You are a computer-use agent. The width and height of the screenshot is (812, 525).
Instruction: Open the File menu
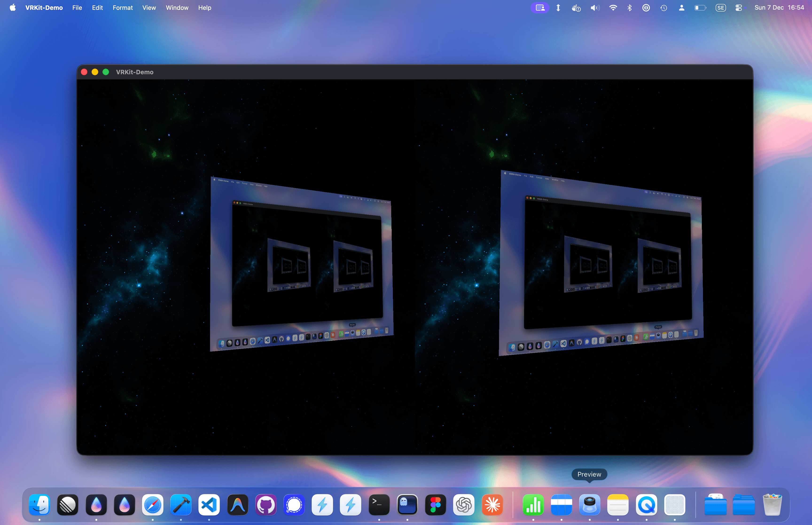77,8
